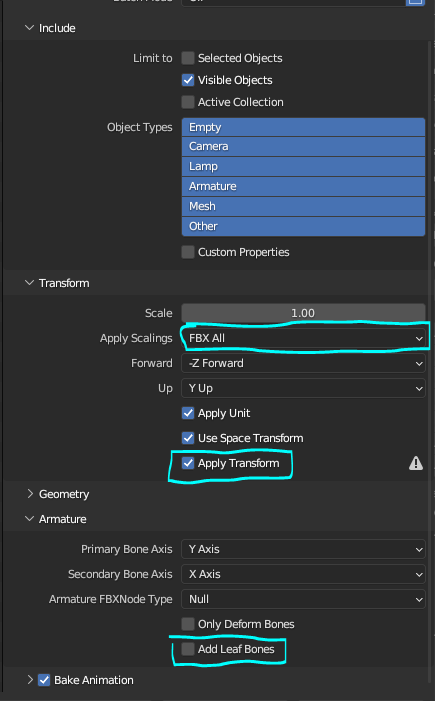Uncheck Visible Objects

[x=188, y=80]
